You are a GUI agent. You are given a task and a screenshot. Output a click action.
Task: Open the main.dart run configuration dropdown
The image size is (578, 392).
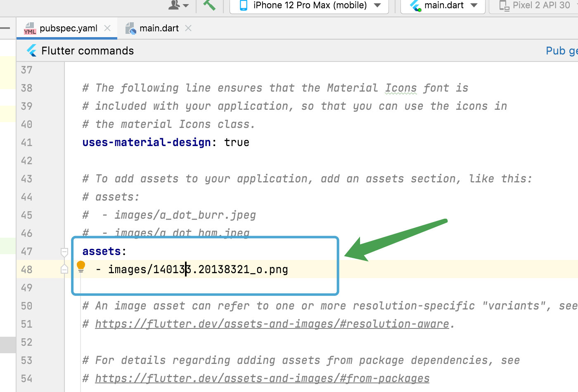click(443, 5)
